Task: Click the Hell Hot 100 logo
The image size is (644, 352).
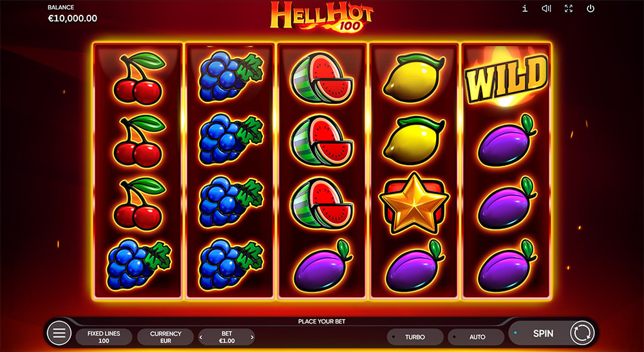Action: coord(321,17)
